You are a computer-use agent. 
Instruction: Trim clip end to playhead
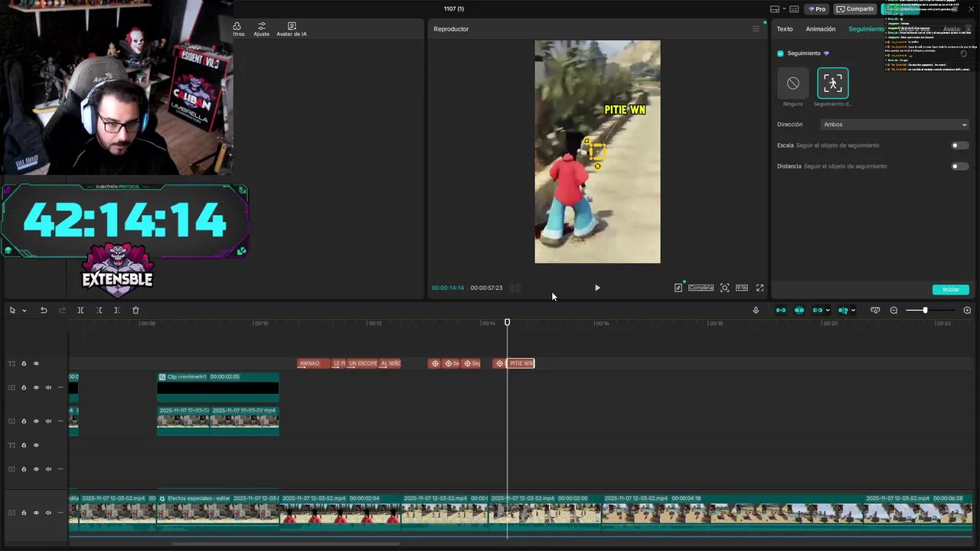coord(116,310)
